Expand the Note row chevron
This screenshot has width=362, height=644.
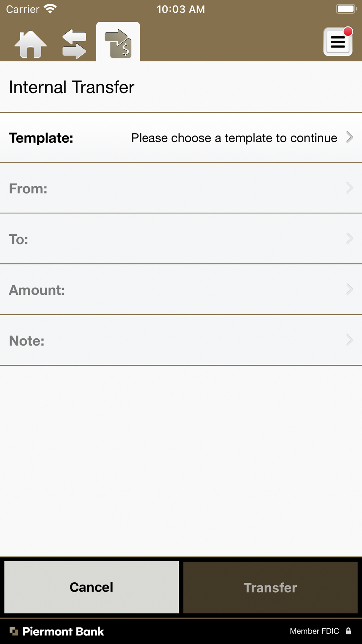pyautogui.click(x=349, y=340)
